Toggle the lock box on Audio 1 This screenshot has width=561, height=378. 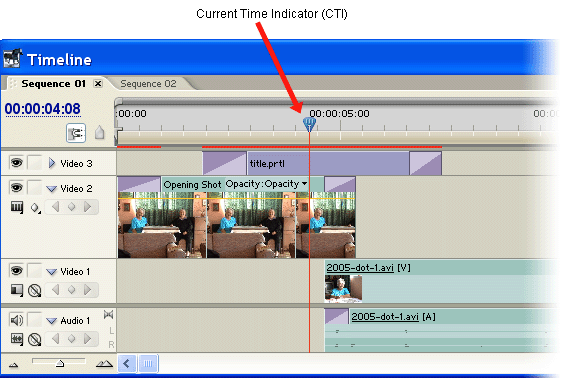pyautogui.click(x=35, y=320)
